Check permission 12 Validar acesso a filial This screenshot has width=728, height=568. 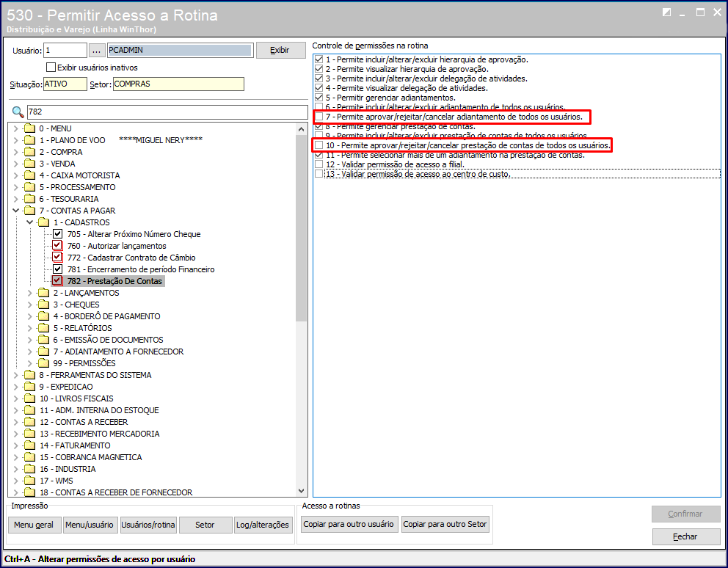pos(319,164)
